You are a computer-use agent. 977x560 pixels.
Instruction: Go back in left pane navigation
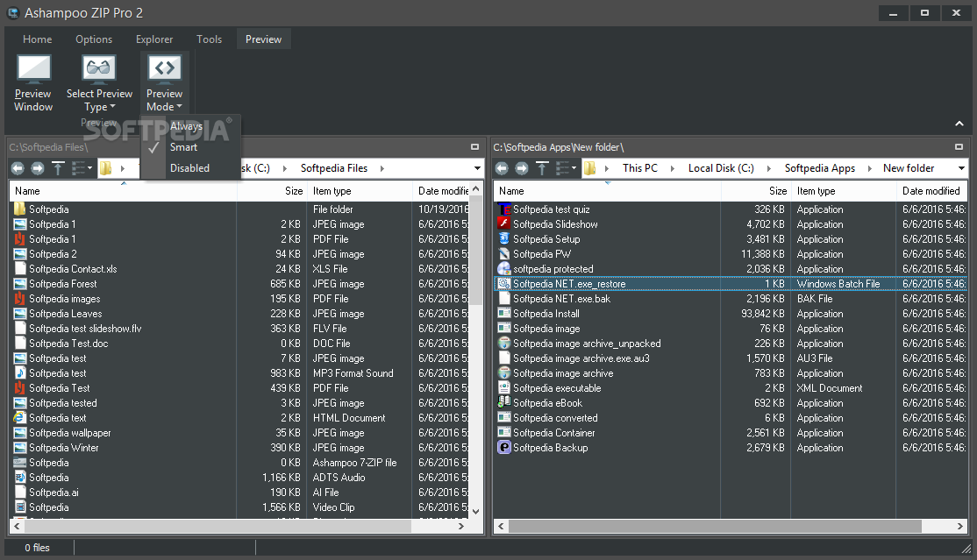pyautogui.click(x=18, y=168)
